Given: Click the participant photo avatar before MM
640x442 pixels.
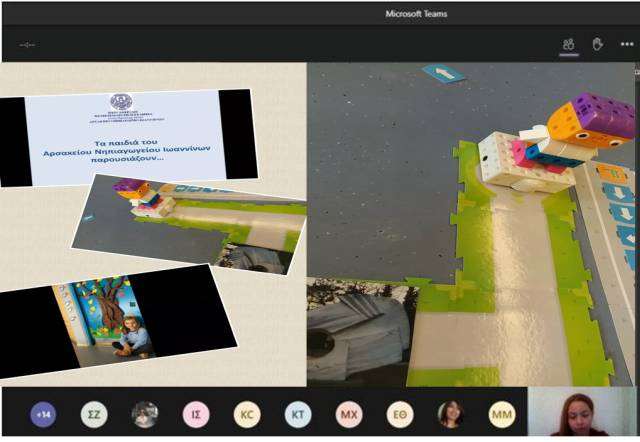Looking at the screenshot, I should click(451, 414).
